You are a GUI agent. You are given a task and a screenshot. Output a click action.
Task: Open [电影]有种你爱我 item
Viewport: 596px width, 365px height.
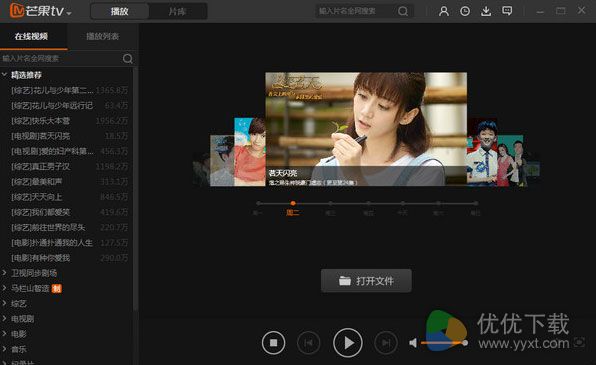click(x=69, y=258)
